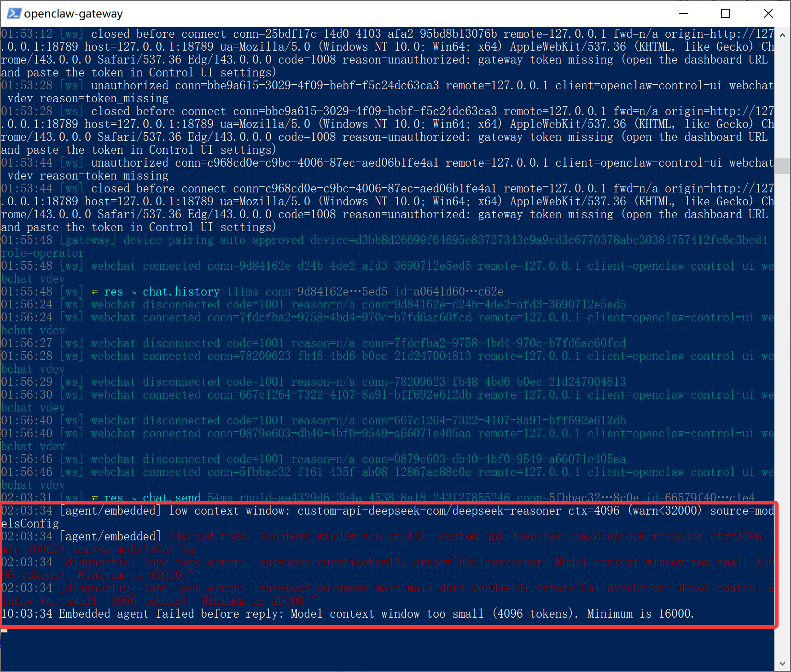Click webchat disconnected conn=78209623 line at 01:56:29
The height and width of the screenshot is (672, 791).
pyautogui.click(x=314, y=382)
